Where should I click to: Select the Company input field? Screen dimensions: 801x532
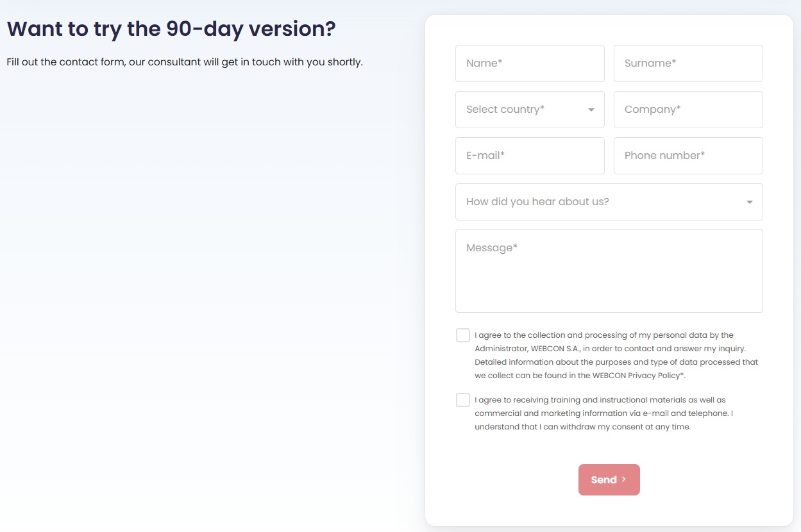(x=688, y=110)
